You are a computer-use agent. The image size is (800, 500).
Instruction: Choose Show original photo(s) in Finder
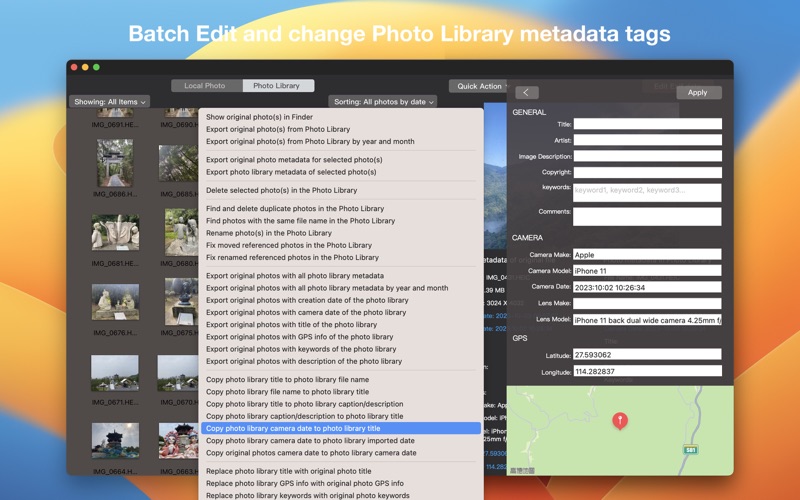(341, 117)
